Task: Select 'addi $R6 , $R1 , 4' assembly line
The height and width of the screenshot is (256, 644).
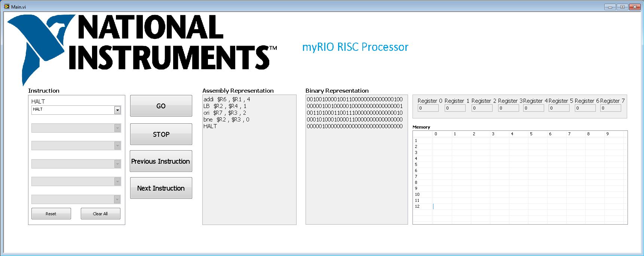Action: (227, 99)
